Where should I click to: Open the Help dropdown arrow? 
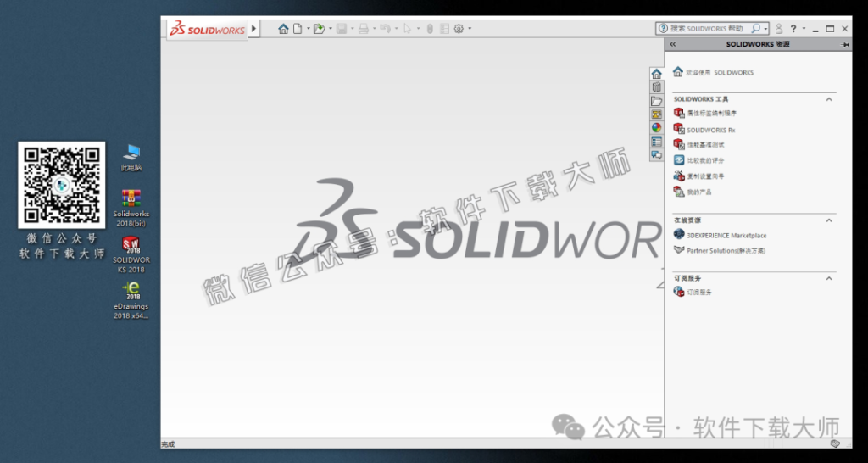coord(804,29)
